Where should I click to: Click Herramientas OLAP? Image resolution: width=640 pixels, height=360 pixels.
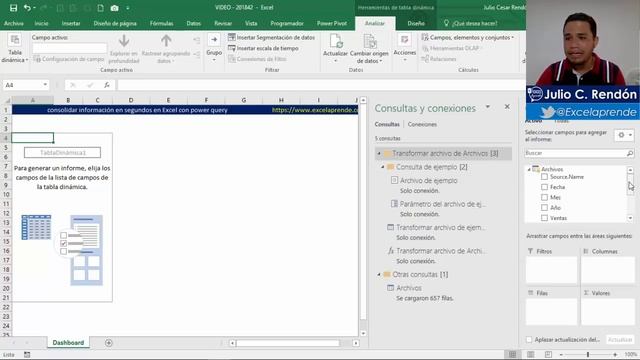[x=452, y=48]
